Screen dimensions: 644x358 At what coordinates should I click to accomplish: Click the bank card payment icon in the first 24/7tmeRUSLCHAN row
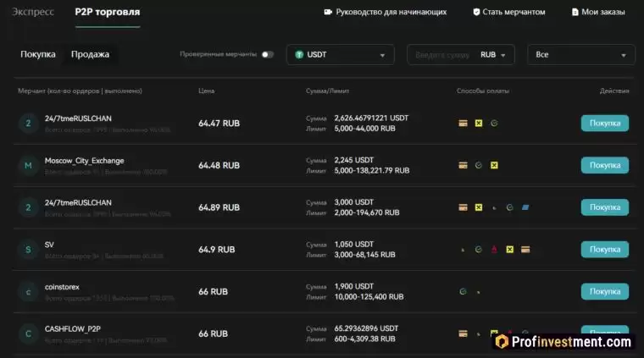(x=463, y=123)
